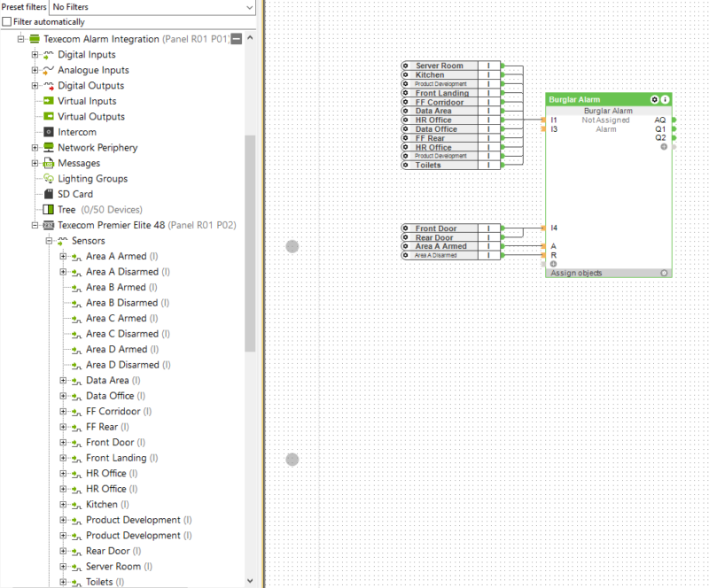Viewport: 709px width, 588px height.
Task: Click the gear on the Server Room input
Action: 406,66
